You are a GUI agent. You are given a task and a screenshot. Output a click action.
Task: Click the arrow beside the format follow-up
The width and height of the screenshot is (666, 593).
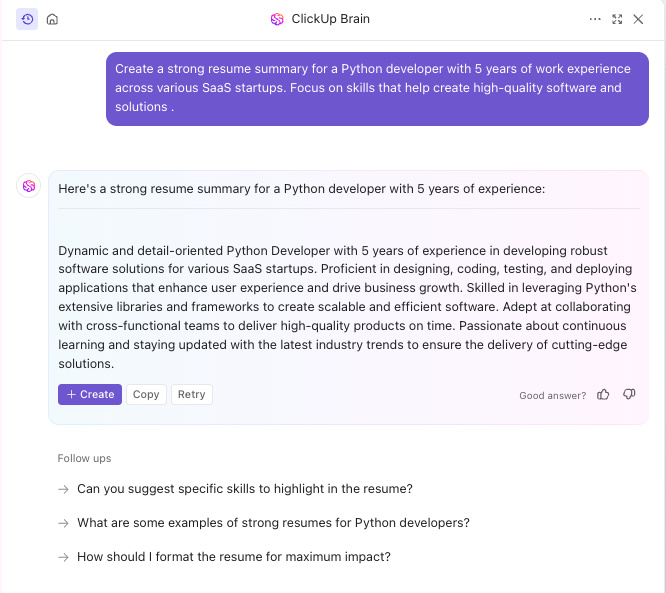click(x=64, y=556)
